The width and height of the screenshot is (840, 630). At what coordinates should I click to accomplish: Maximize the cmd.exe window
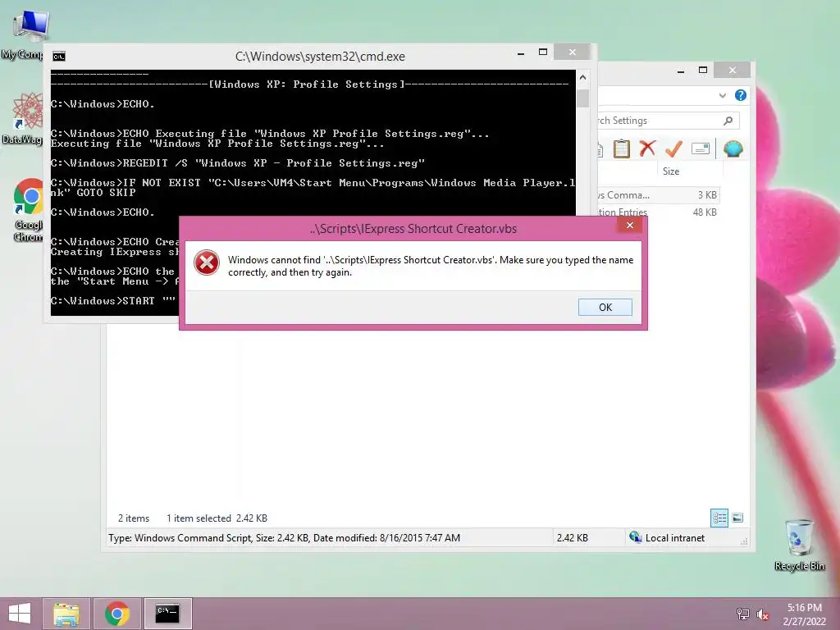coord(543,52)
